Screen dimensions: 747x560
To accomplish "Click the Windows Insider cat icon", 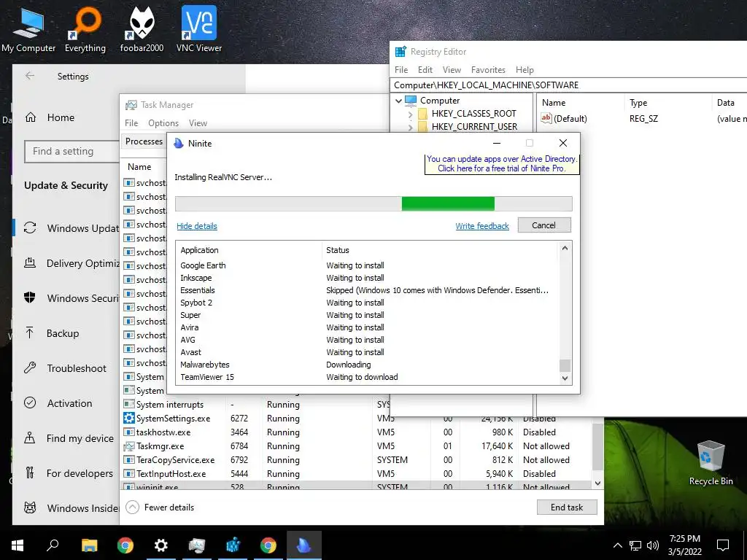I will click(30, 508).
